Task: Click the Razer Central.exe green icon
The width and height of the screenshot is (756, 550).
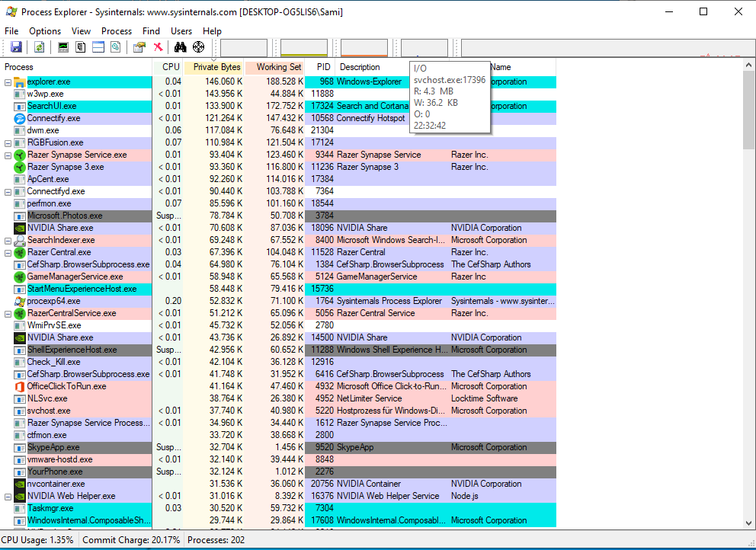Action: 19,253
